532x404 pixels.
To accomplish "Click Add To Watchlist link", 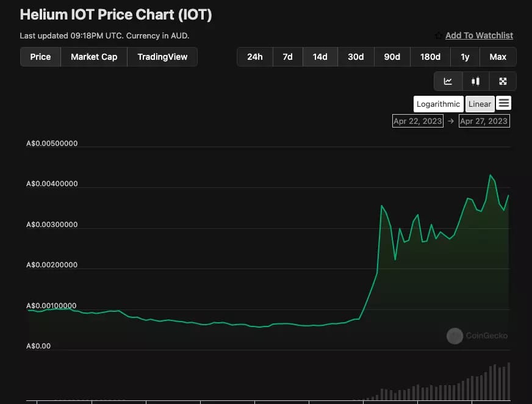I will [x=479, y=35].
